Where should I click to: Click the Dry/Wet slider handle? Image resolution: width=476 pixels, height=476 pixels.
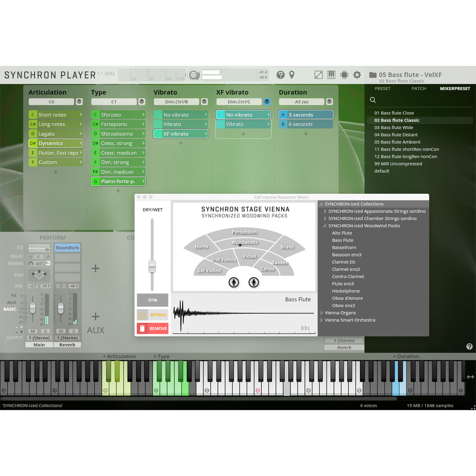tap(152, 266)
